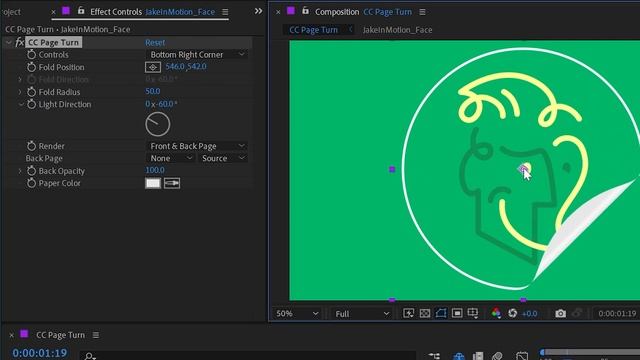Toggle the transparency grid icon
This screenshot has height=360, width=640.
(x=424, y=313)
